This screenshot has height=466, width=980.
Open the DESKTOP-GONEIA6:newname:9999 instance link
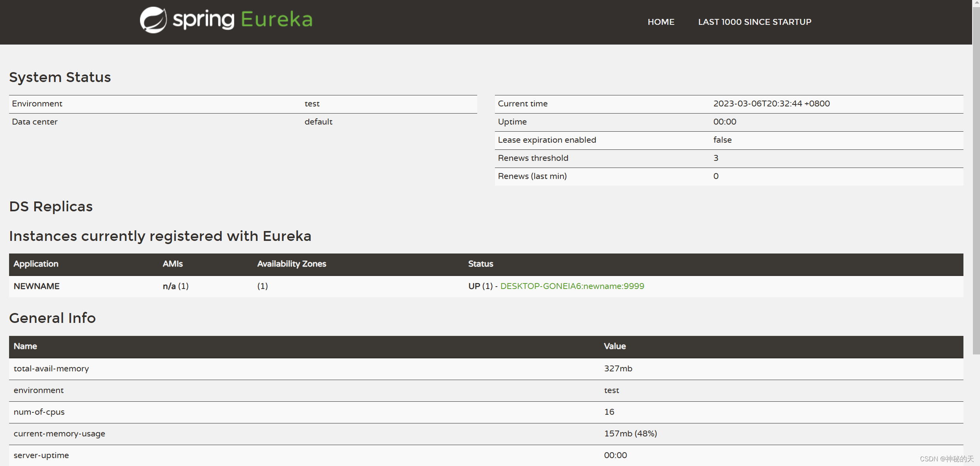coord(572,286)
